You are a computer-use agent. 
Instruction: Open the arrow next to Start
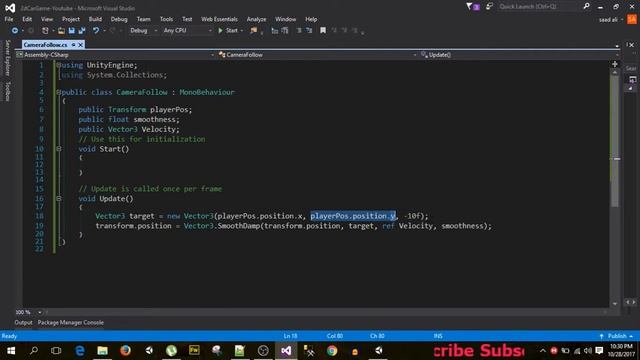[x=242, y=31]
